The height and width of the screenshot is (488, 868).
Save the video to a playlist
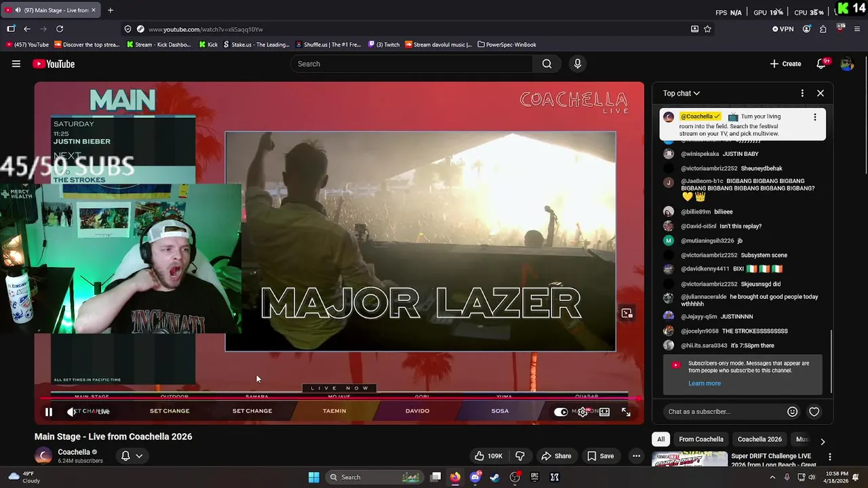pos(601,456)
